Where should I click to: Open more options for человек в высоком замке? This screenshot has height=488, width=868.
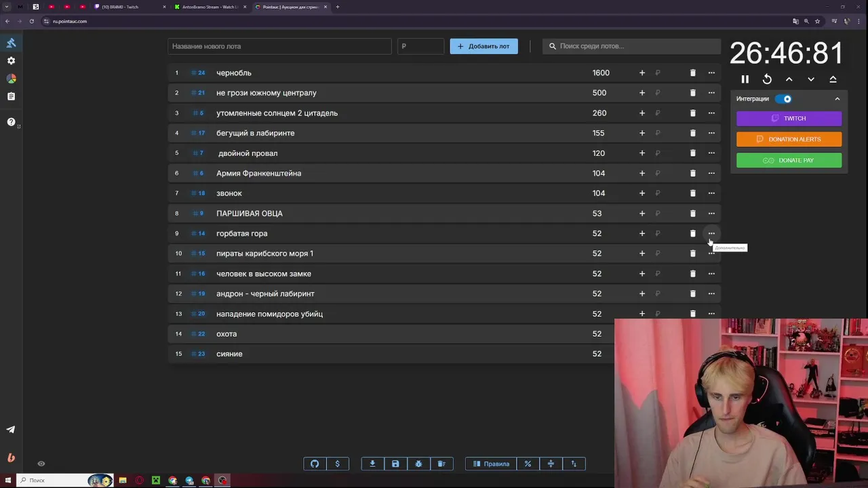coord(711,274)
